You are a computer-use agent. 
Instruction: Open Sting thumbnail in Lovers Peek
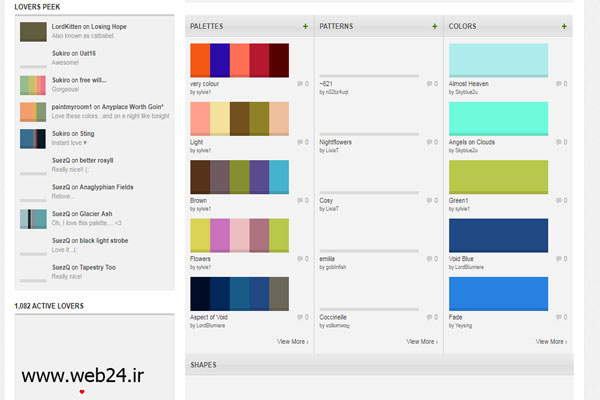[33, 139]
